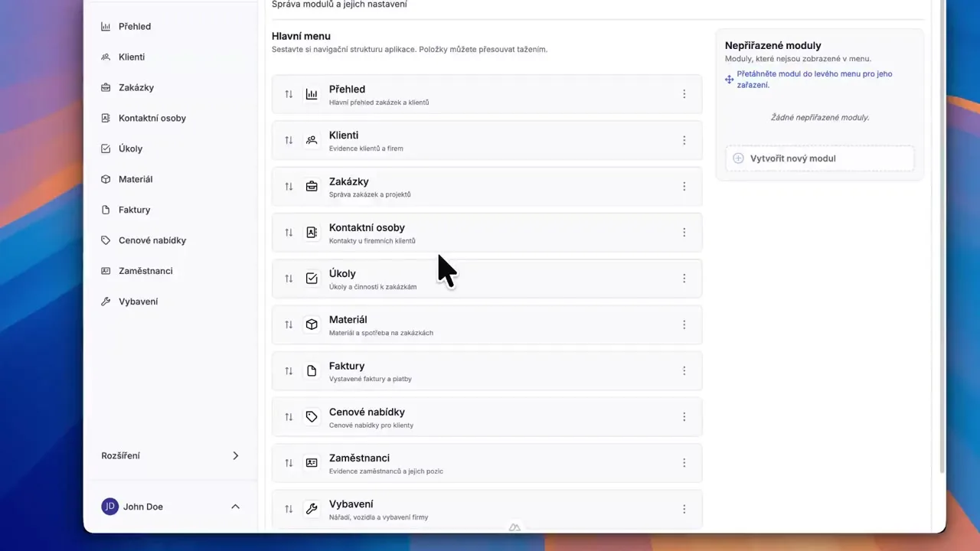Click the tag icon in Cenové nabídky row
Viewport: 980px width, 551px height.
(x=312, y=417)
